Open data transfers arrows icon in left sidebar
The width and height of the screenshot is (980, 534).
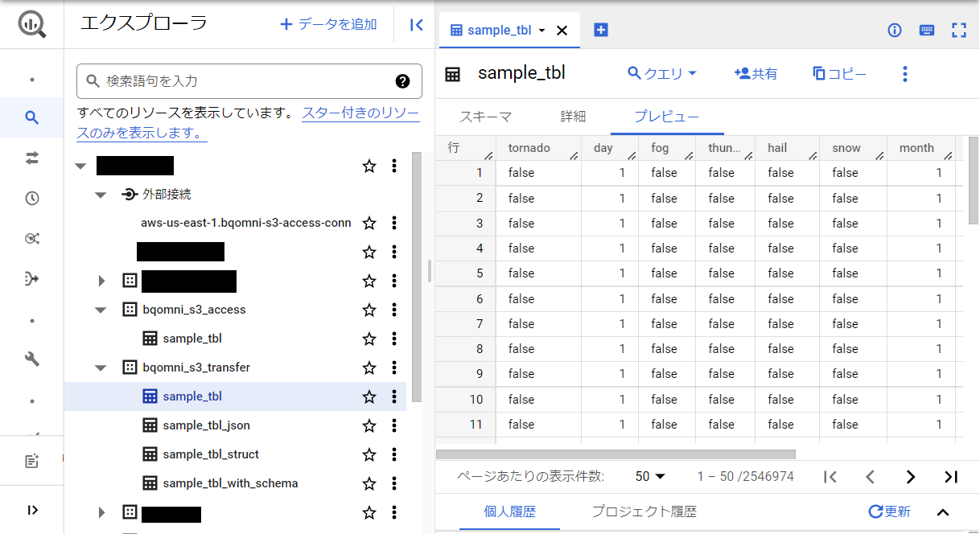32,158
